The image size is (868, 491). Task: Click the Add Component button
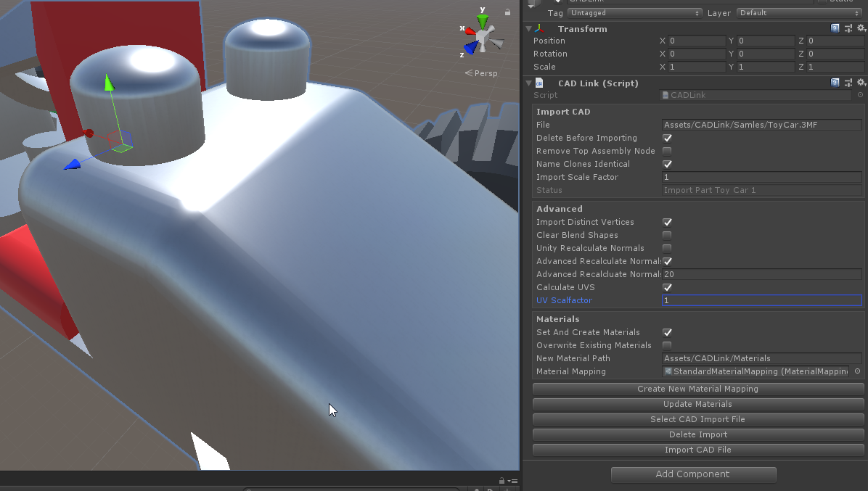coord(693,474)
